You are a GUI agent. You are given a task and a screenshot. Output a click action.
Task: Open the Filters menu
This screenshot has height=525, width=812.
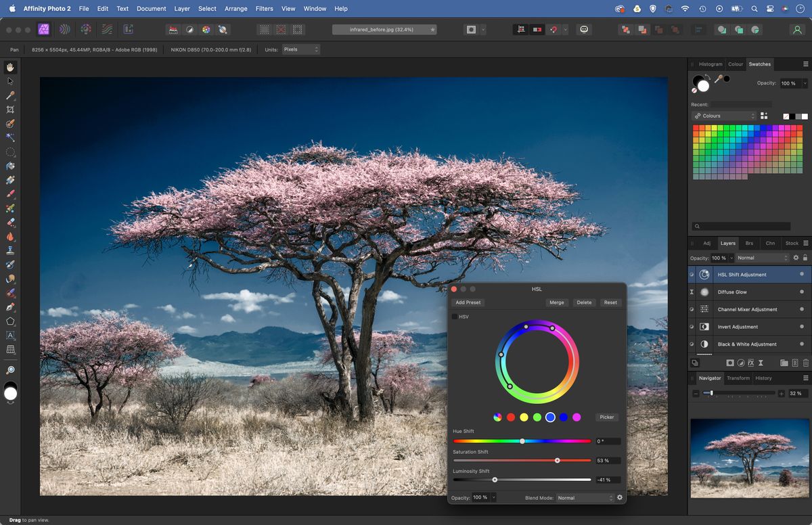click(264, 9)
